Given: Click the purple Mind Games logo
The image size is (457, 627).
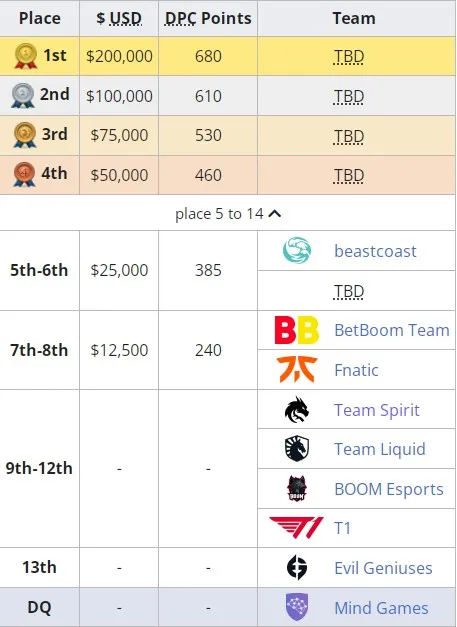Looking at the screenshot, I should click(x=297, y=607).
